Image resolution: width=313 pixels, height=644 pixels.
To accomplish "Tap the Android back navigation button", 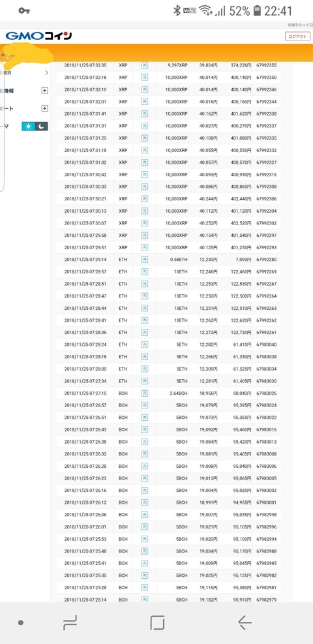I will (x=245, y=622).
